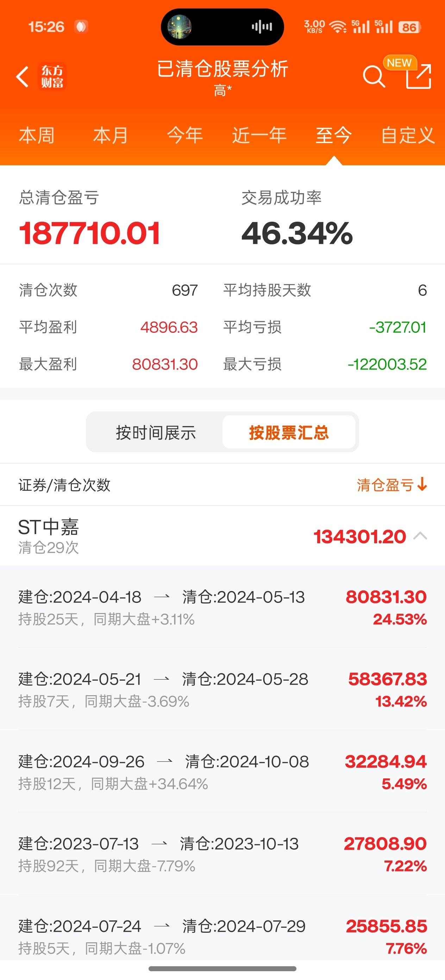
Task: Tap the NEW badge
Action: coord(399,62)
